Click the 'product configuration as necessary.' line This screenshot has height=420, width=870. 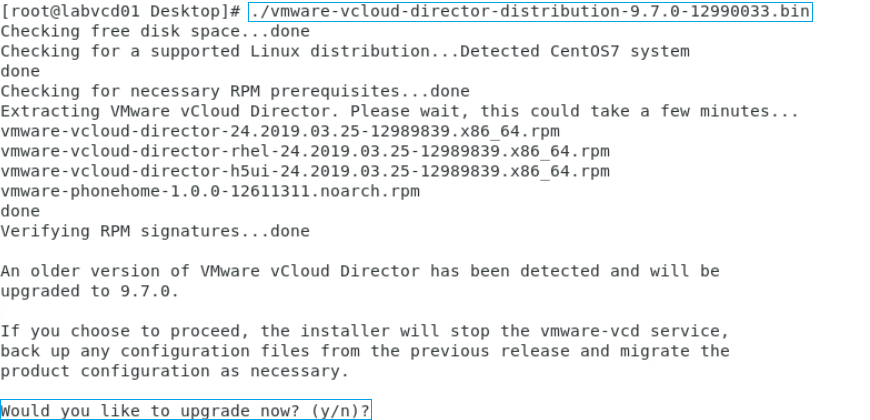pyautogui.click(x=175, y=371)
